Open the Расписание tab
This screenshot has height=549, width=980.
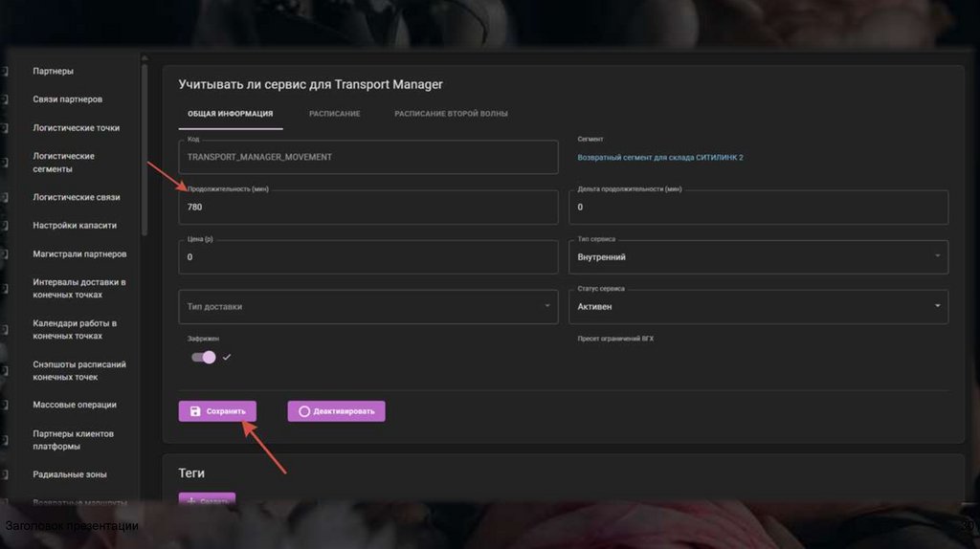[334, 114]
